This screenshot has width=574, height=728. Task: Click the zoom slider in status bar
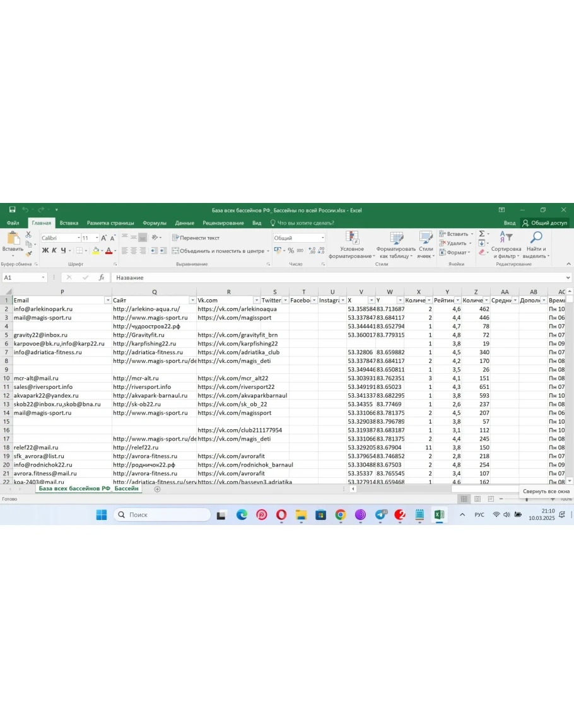click(527, 499)
